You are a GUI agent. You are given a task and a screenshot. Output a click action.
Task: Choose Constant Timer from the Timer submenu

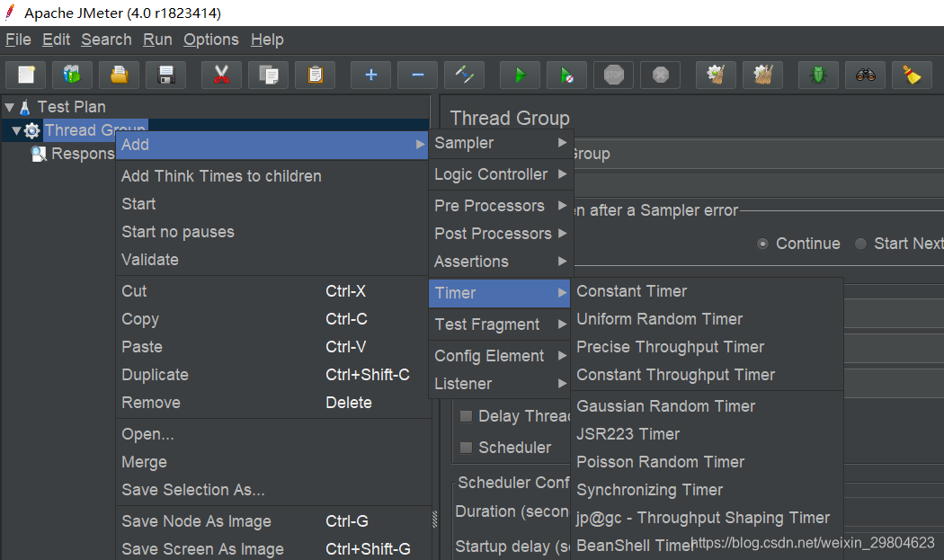pyautogui.click(x=707, y=291)
